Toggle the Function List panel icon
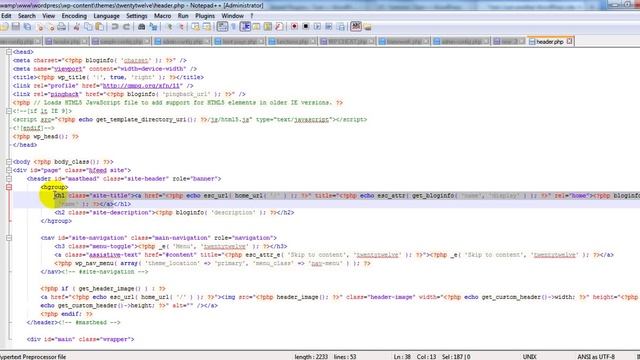This screenshot has width=640, height=360. point(279,27)
